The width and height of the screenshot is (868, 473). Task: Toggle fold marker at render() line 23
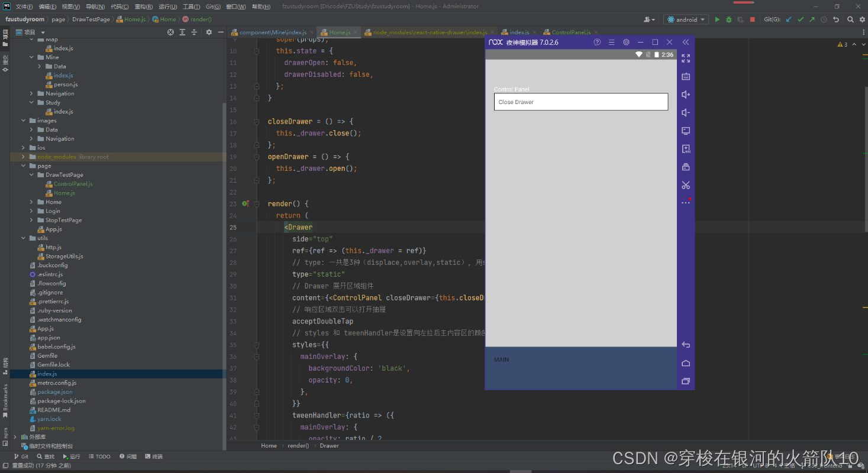coord(257,204)
